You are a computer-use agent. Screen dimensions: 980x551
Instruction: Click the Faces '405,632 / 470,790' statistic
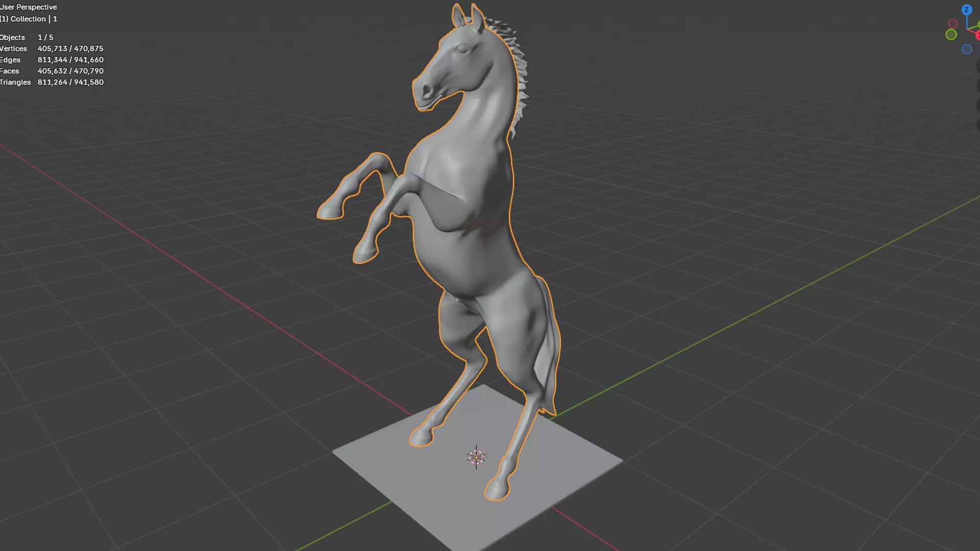tap(70, 71)
